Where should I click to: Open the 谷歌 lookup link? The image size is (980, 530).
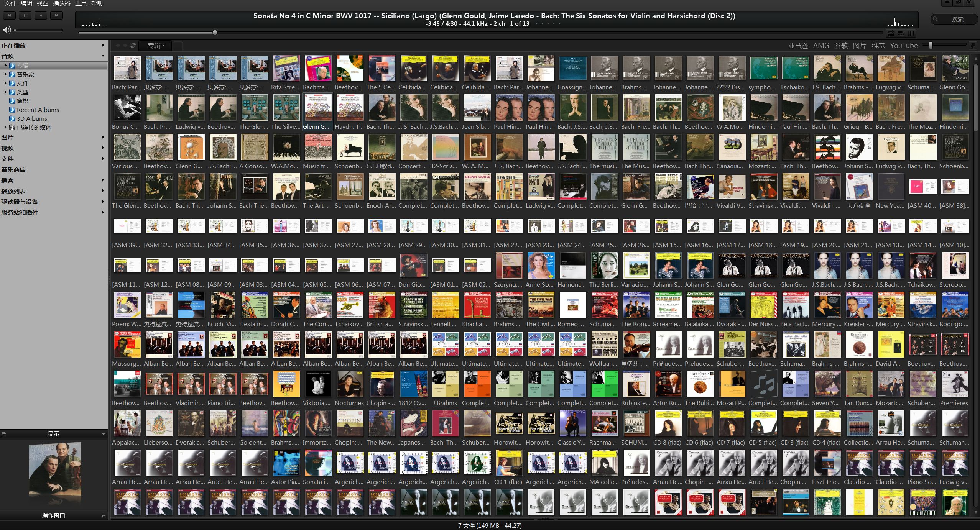841,46
